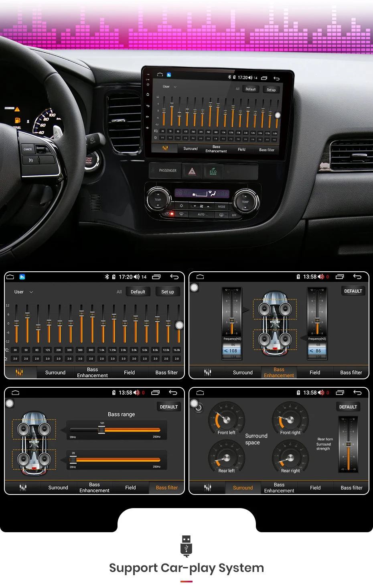Select rear speakers box on Bass filter car

pos(34,459)
